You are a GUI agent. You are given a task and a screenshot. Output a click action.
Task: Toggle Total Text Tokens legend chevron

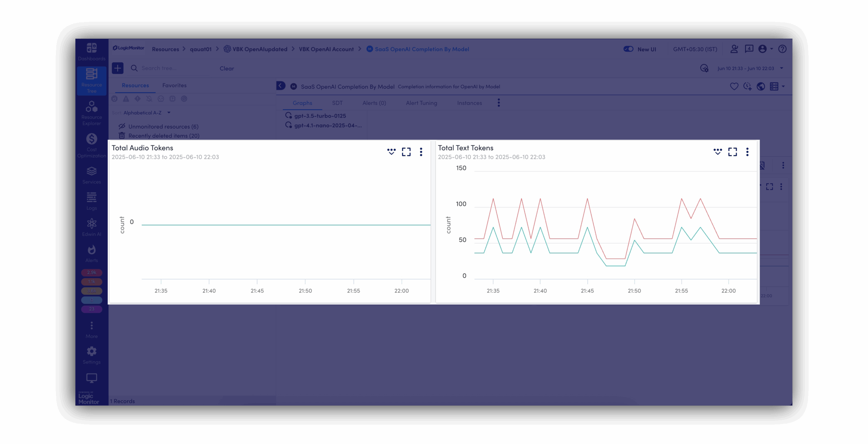717,152
